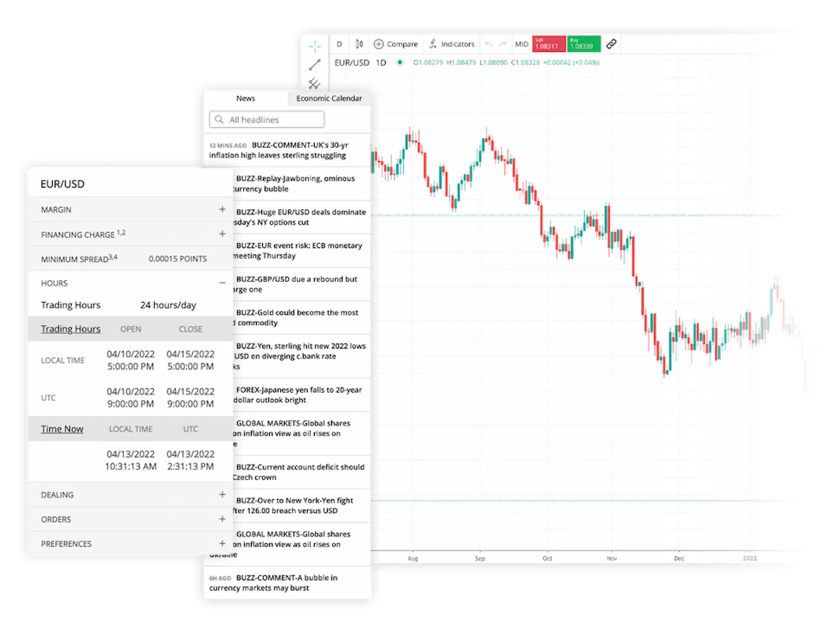Expand the FINANCING CHARGE section

click(131, 234)
